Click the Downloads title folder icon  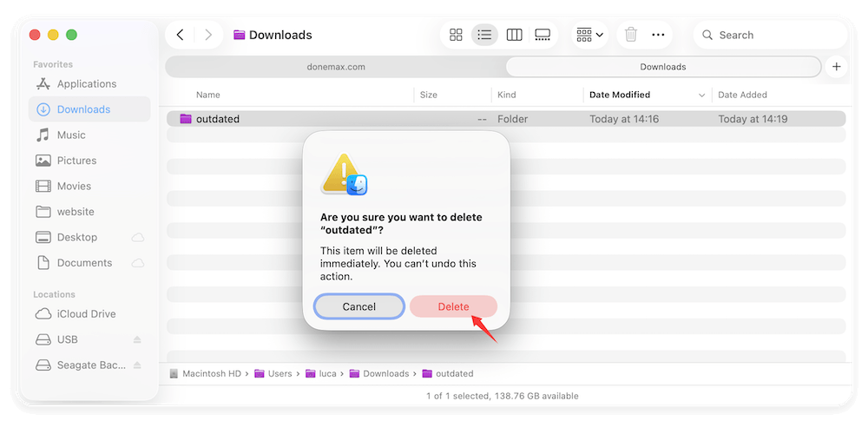(240, 35)
